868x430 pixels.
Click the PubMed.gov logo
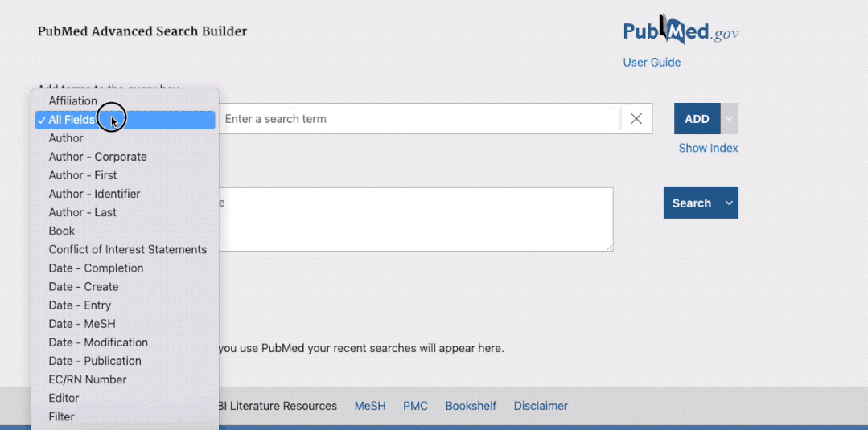tap(681, 29)
